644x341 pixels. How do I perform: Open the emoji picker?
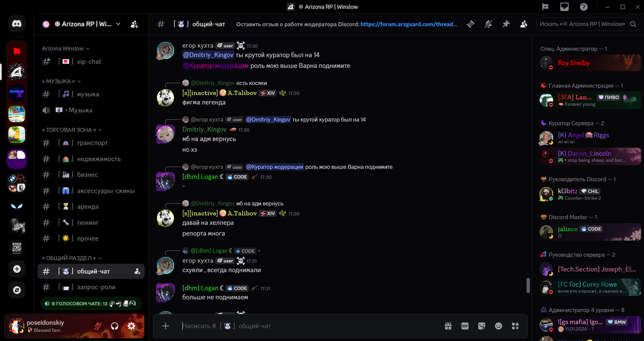pos(499,326)
